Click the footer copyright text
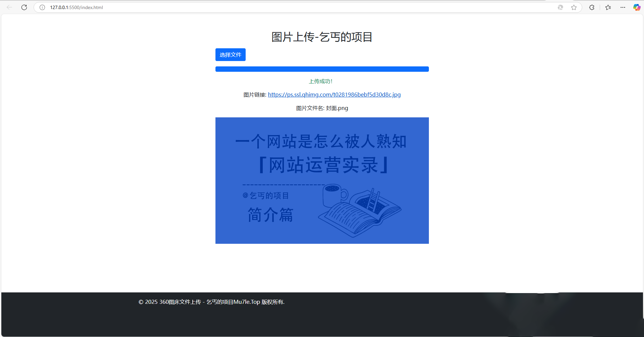This screenshot has height=337, width=644. [x=211, y=302]
